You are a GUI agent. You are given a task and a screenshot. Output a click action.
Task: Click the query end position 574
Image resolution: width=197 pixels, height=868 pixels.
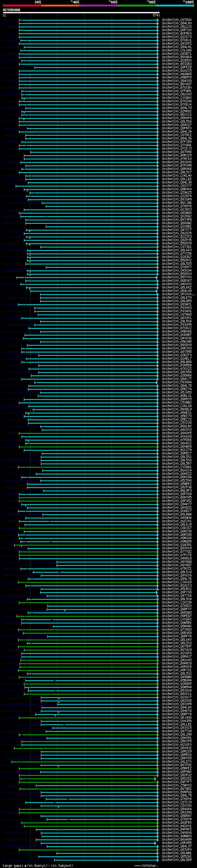click(x=155, y=15)
